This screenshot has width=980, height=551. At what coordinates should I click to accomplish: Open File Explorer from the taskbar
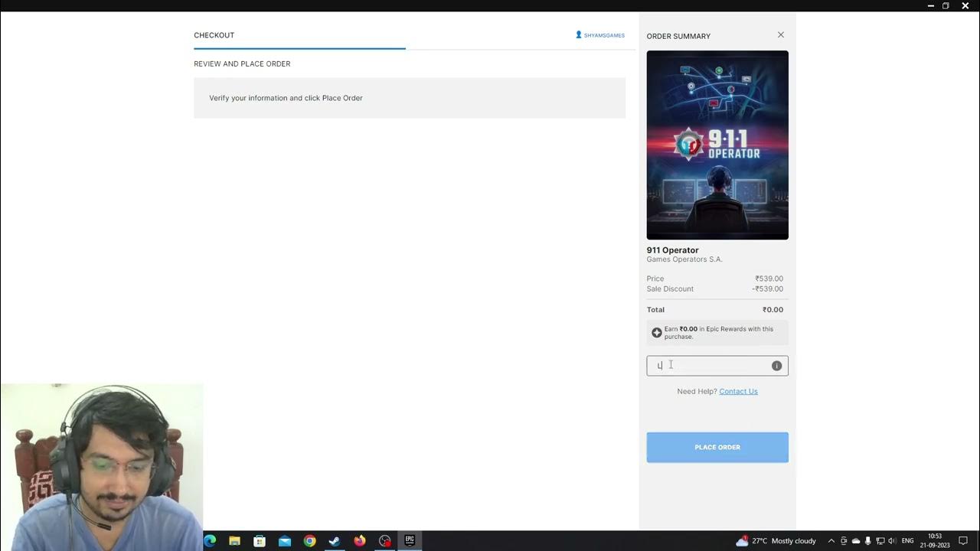point(235,541)
